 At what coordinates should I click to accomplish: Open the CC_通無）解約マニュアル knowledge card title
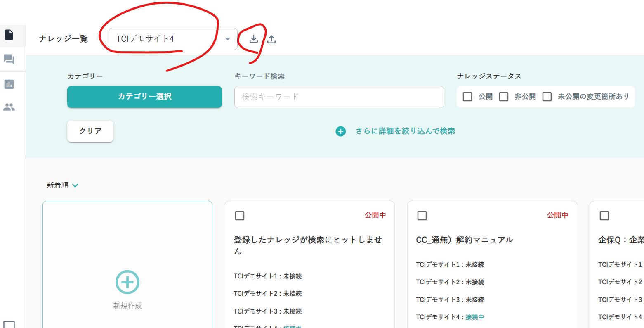tap(465, 240)
